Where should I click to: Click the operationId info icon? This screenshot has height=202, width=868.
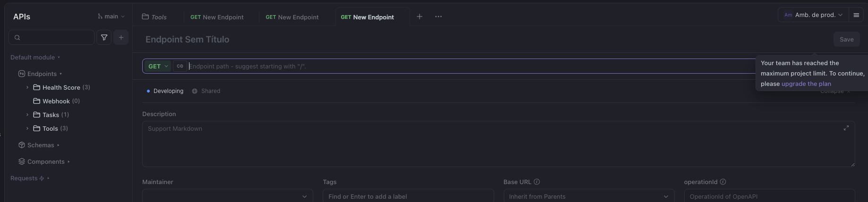[x=723, y=182]
